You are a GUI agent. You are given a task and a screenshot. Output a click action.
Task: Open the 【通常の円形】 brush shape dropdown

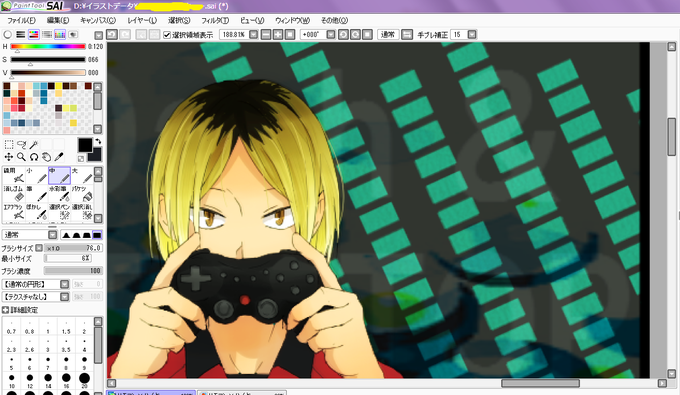(x=64, y=284)
